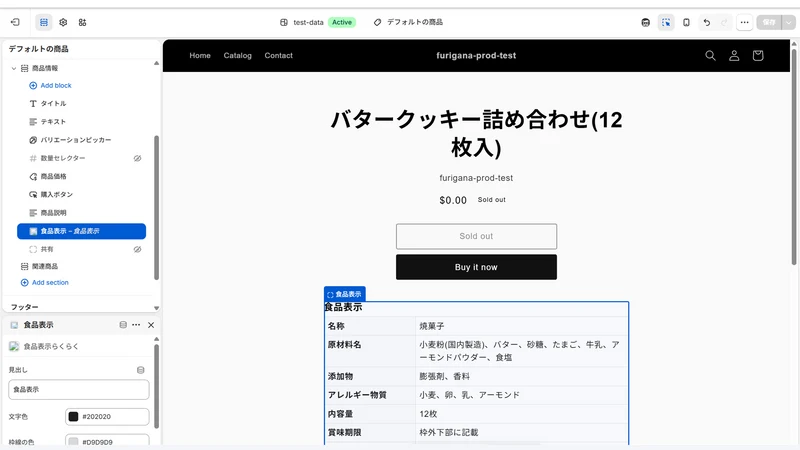Open the 枠線の色 gray color swatch
Image resolution: width=800 pixels, height=450 pixels.
point(73,442)
